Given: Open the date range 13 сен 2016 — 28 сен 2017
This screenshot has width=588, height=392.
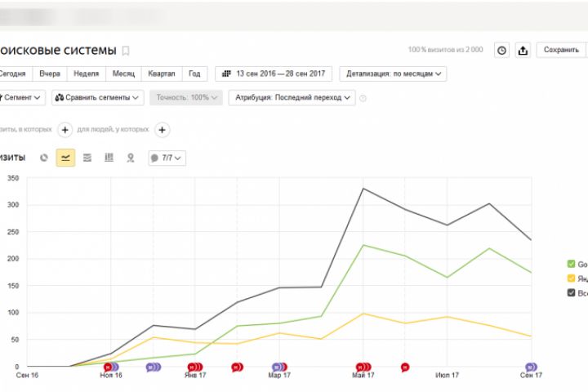Looking at the screenshot, I should click(x=274, y=73).
